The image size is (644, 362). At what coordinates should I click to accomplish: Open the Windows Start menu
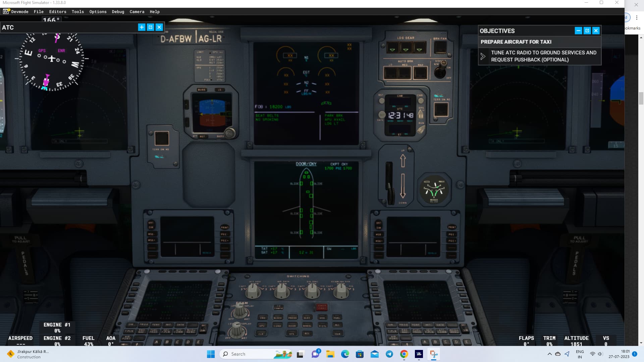211,354
